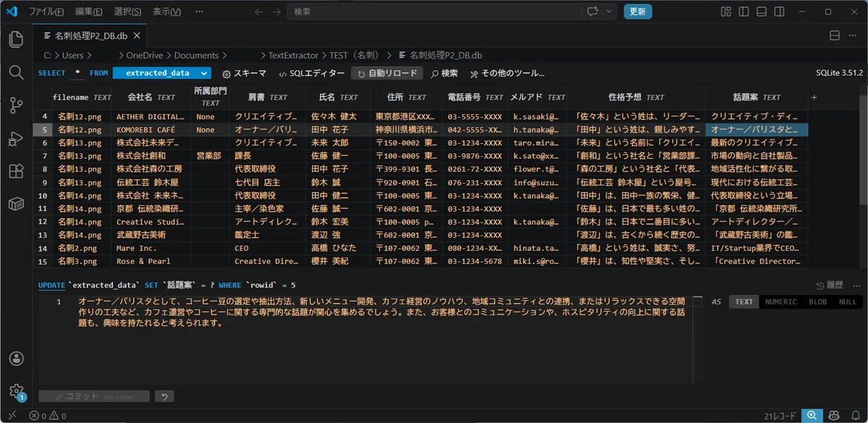Open the editor More Actions ellipsis
868x423 pixels.
(854, 35)
